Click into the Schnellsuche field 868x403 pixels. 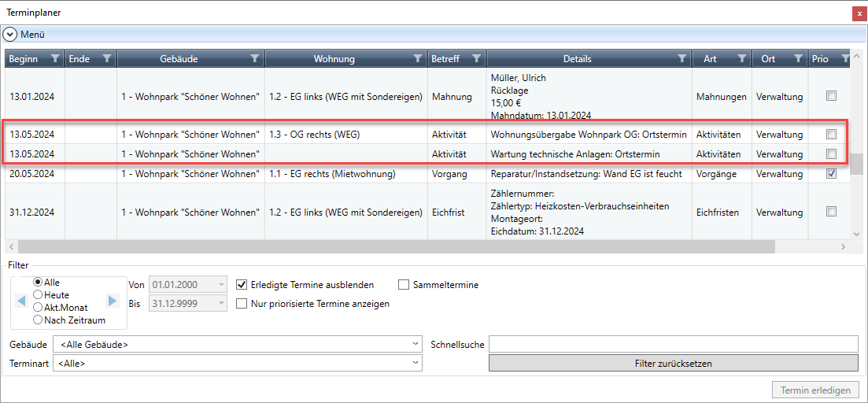coord(673,344)
